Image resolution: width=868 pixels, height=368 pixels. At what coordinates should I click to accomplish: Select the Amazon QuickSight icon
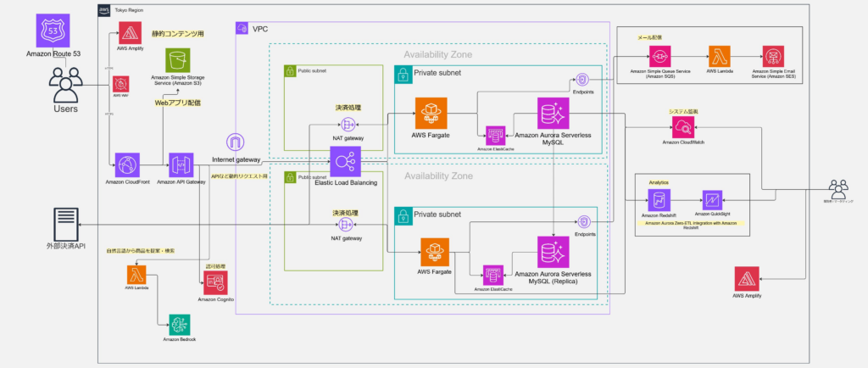(712, 200)
